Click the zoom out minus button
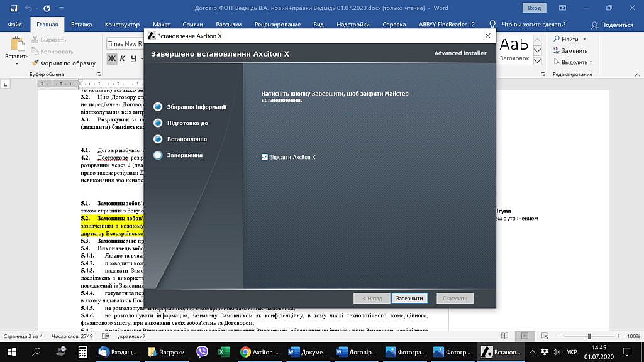Screen dimensions: 644x362 [x=559, y=336]
